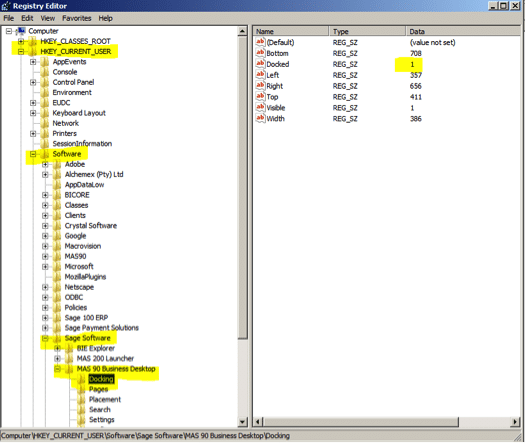Image resolution: width=525 pixels, height=443 pixels.
Task: Expand the Control Panel key
Action: 33,82
